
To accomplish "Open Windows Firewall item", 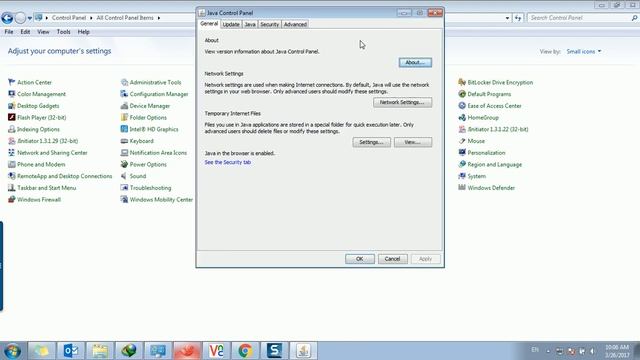I will tap(34, 200).
